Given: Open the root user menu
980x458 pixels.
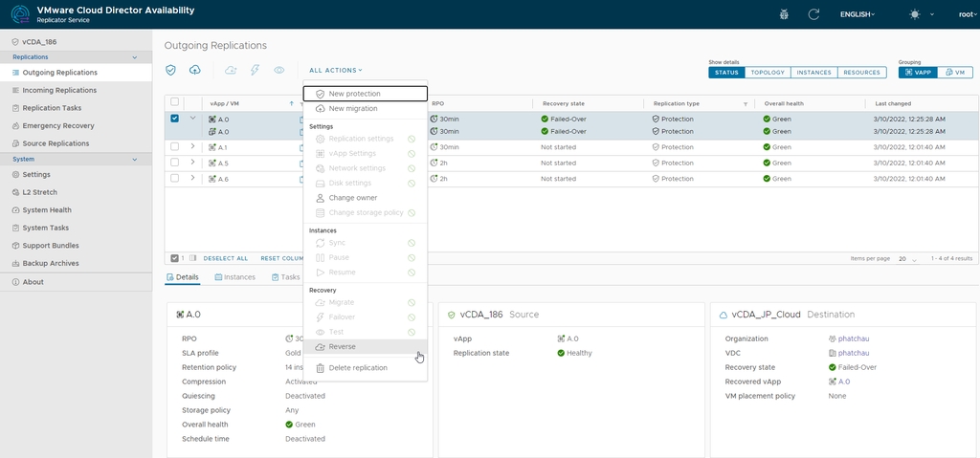Looking at the screenshot, I should (963, 14).
